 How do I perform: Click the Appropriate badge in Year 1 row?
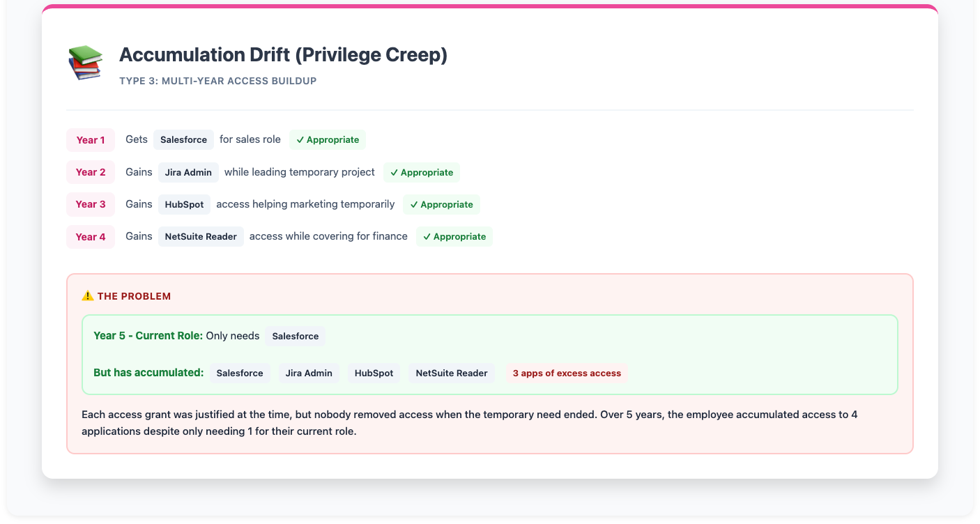(x=328, y=140)
